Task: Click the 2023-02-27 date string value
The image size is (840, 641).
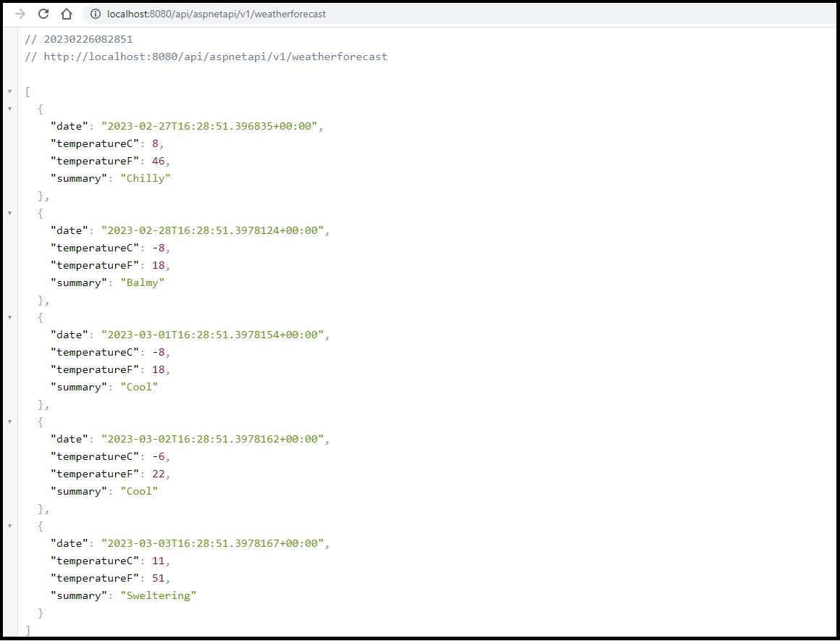Action: 209,126
